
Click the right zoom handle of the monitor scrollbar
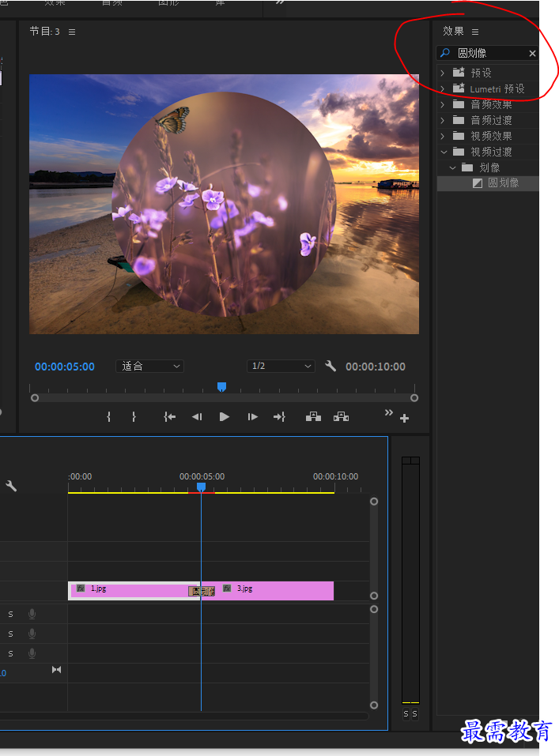point(414,398)
